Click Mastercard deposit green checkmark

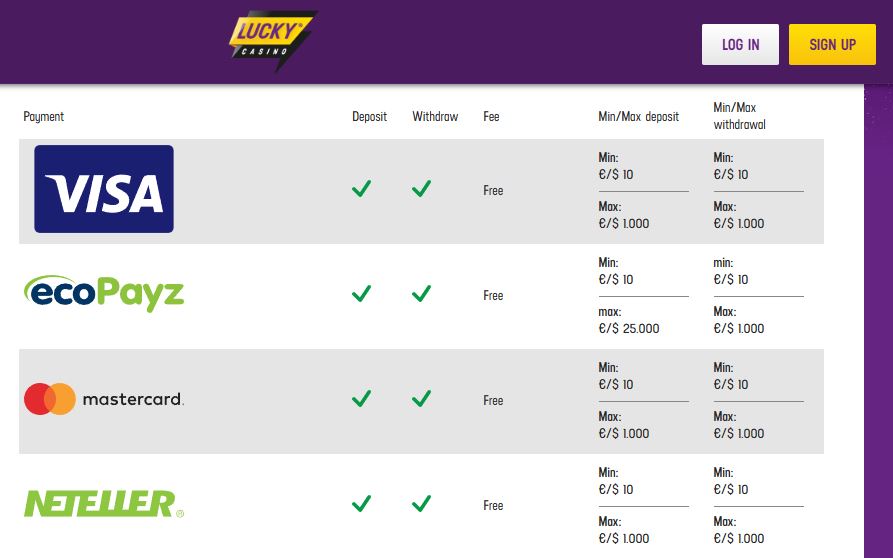362,399
